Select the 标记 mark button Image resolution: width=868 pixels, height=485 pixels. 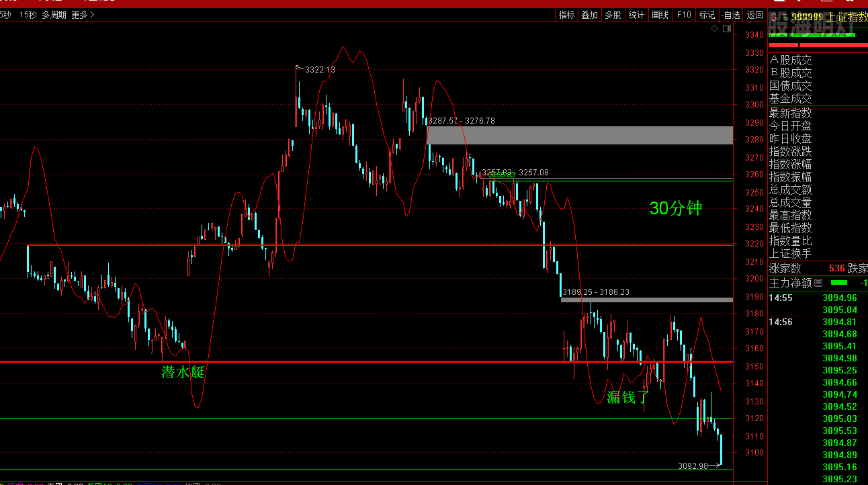(707, 15)
